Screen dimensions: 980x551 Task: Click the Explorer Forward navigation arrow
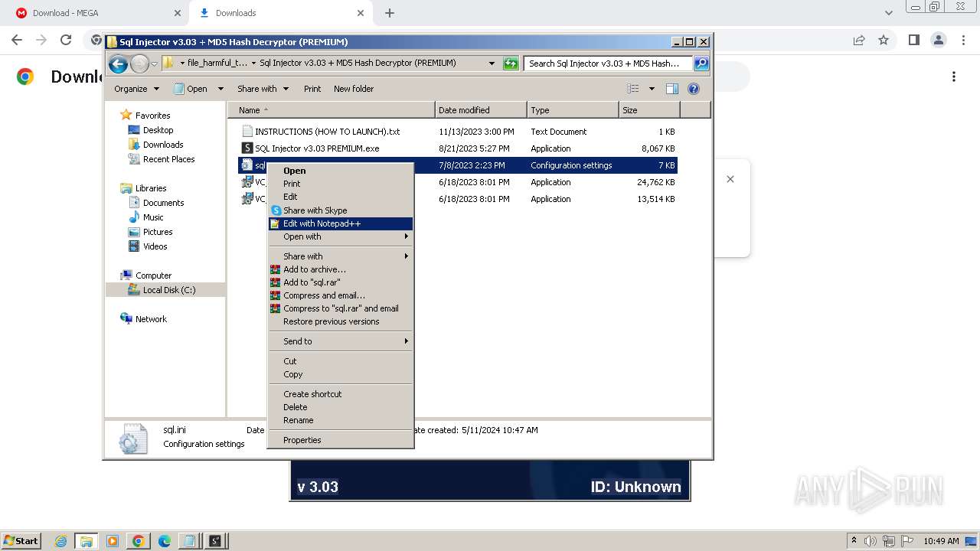139,64
